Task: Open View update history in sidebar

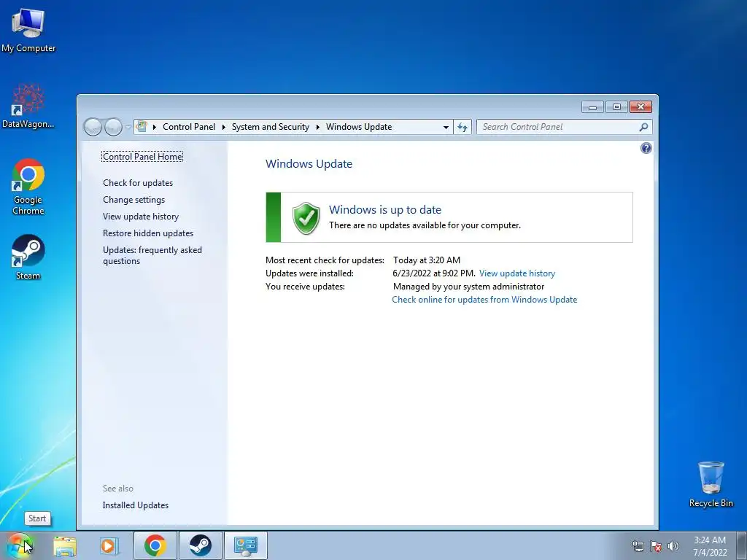Action: point(141,216)
